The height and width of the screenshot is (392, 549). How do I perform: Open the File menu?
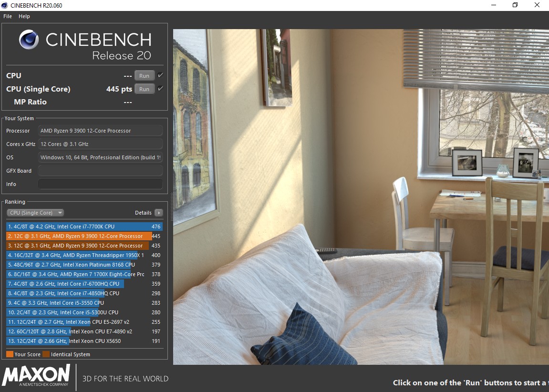(x=7, y=16)
